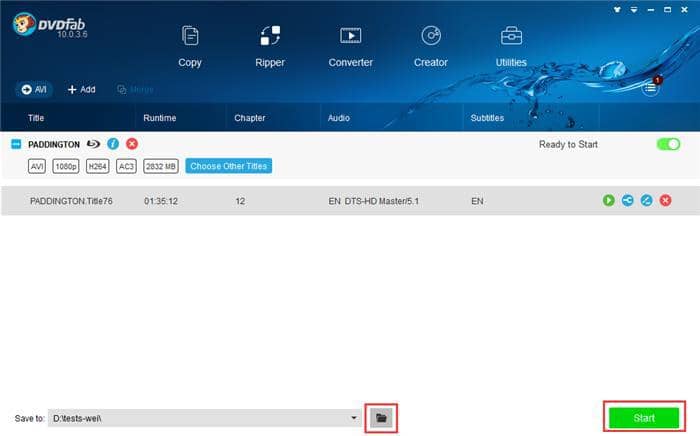Click the Title column header

tap(36, 118)
